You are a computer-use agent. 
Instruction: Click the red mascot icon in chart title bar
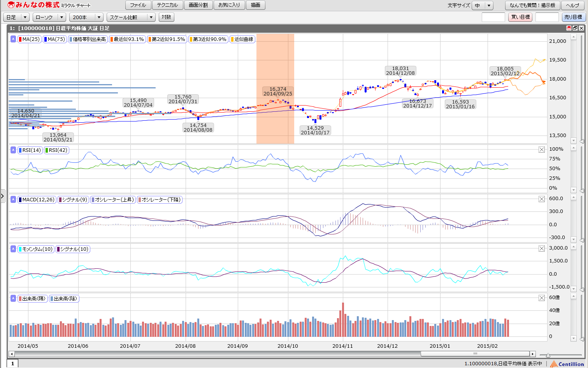(x=569, y=28)
